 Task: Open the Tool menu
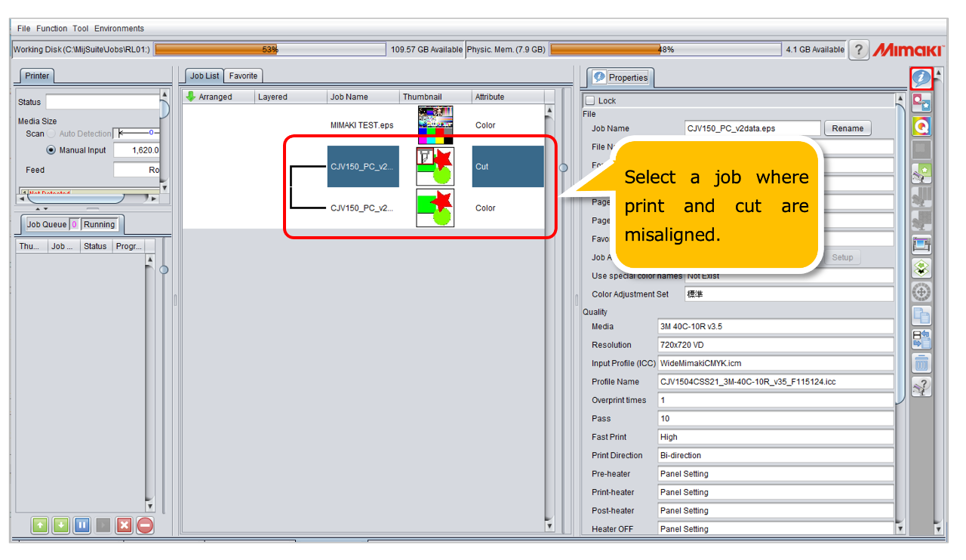81,29
